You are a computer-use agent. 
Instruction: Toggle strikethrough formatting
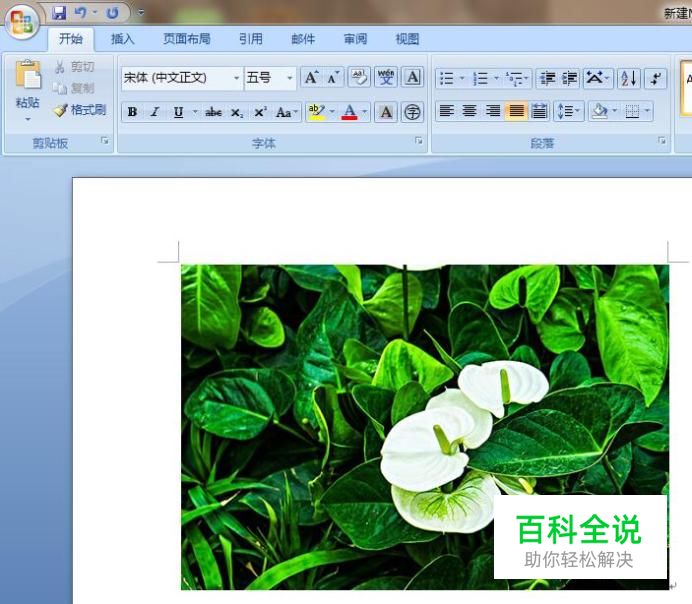pos(213,112)
